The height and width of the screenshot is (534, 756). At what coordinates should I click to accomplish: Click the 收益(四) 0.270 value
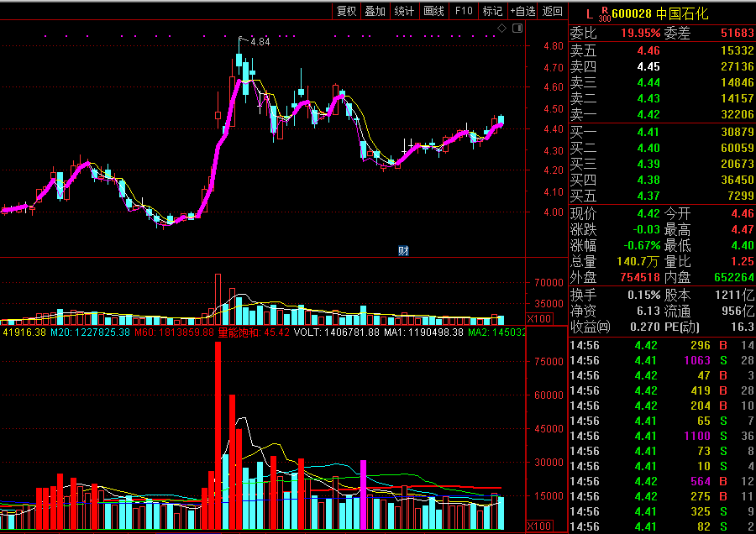click(x=645, y=327)
